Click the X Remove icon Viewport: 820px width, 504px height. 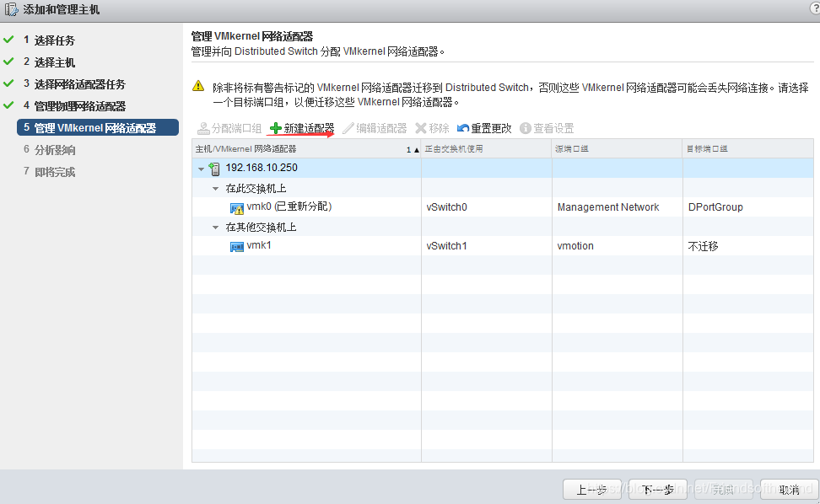[421, 128]
